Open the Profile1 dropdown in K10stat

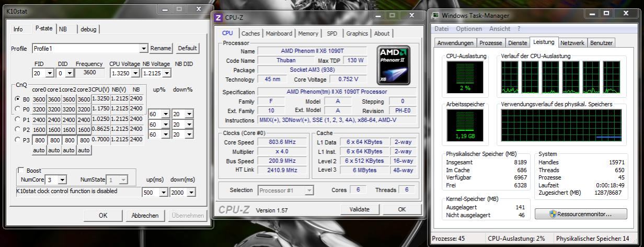click(90, 49)
